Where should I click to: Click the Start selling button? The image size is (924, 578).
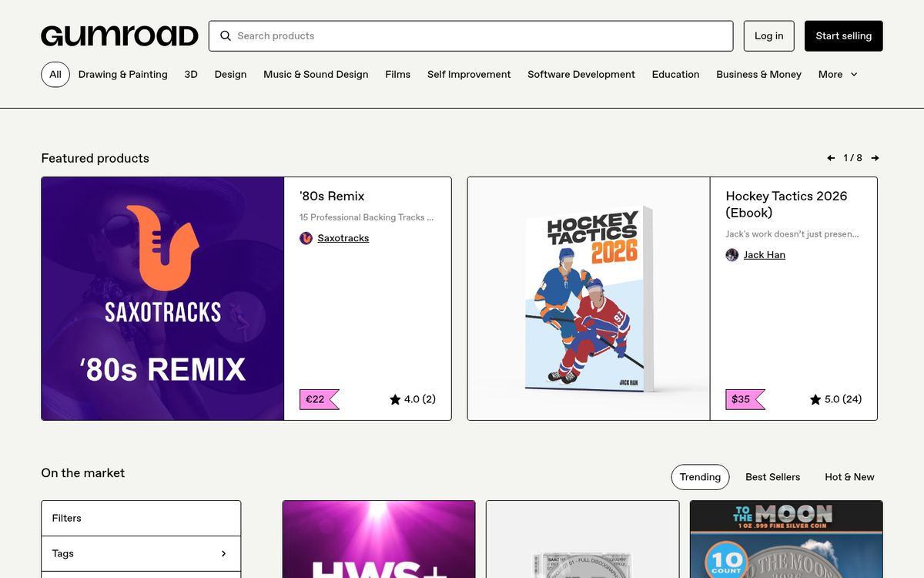click(x=843, y=35)
